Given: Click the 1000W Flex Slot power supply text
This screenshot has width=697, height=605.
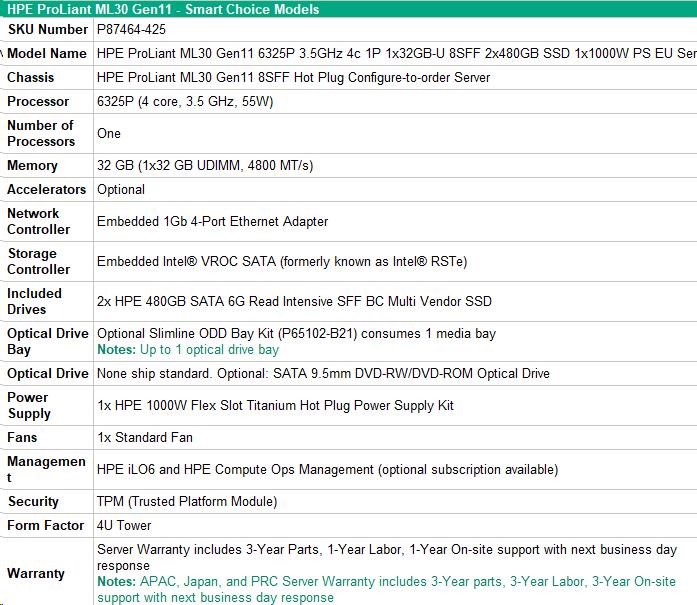Looking at the screenshot, I should pos(275,406).
